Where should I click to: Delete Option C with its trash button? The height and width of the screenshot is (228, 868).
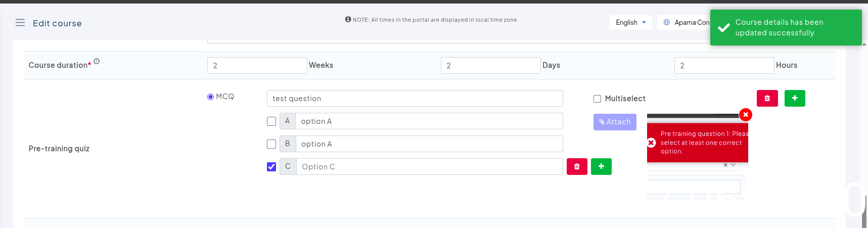pos(577,166)
